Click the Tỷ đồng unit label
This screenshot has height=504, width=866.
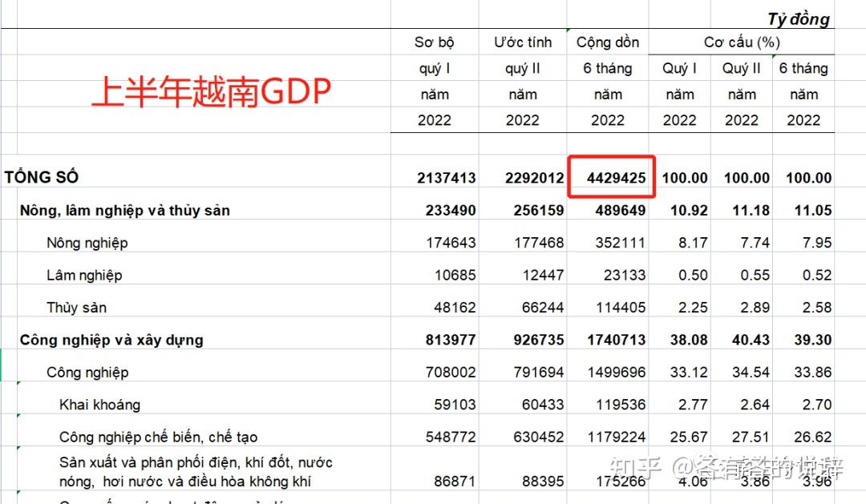(799, 18)
